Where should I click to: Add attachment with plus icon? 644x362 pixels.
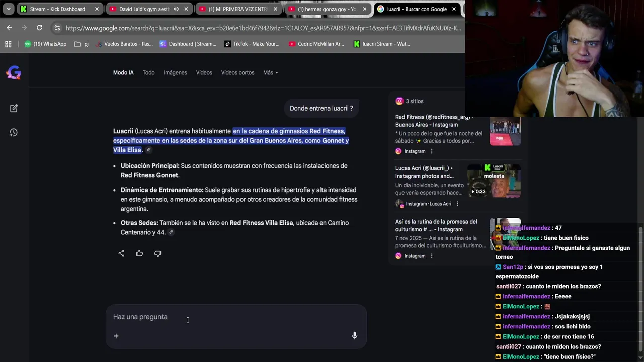pos(116,336)
